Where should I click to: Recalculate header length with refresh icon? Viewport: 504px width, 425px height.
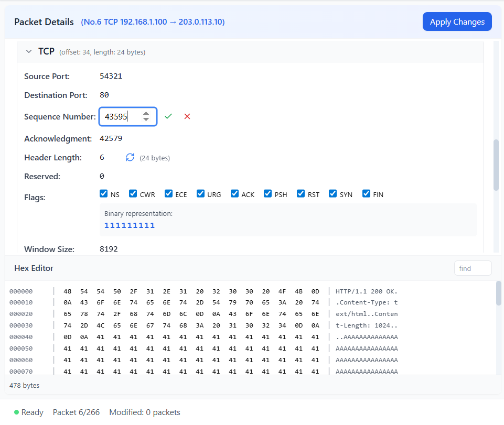click(x=130, y=157)
